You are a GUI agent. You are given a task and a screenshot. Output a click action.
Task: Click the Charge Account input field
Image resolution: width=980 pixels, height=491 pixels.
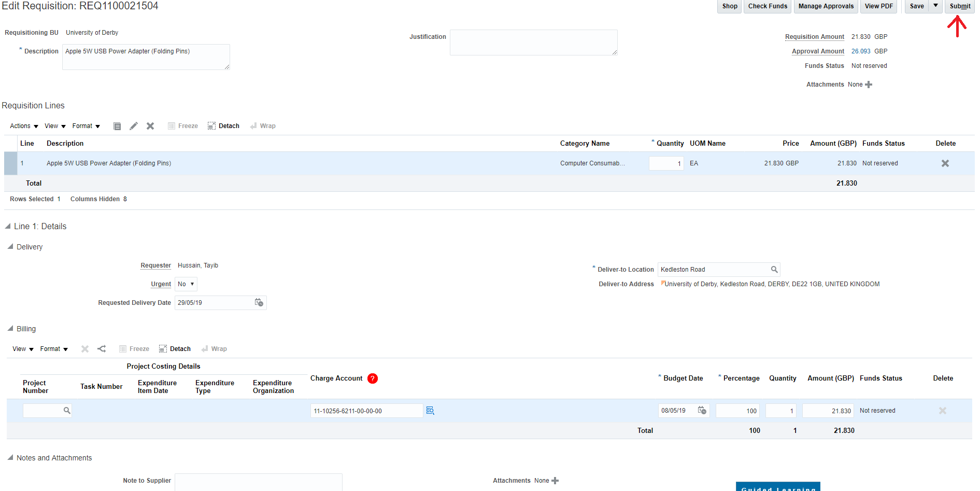click(x=366, y=411)
